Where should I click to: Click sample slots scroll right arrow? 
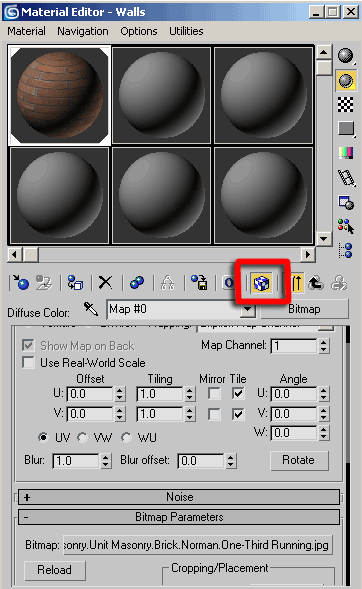308,254
